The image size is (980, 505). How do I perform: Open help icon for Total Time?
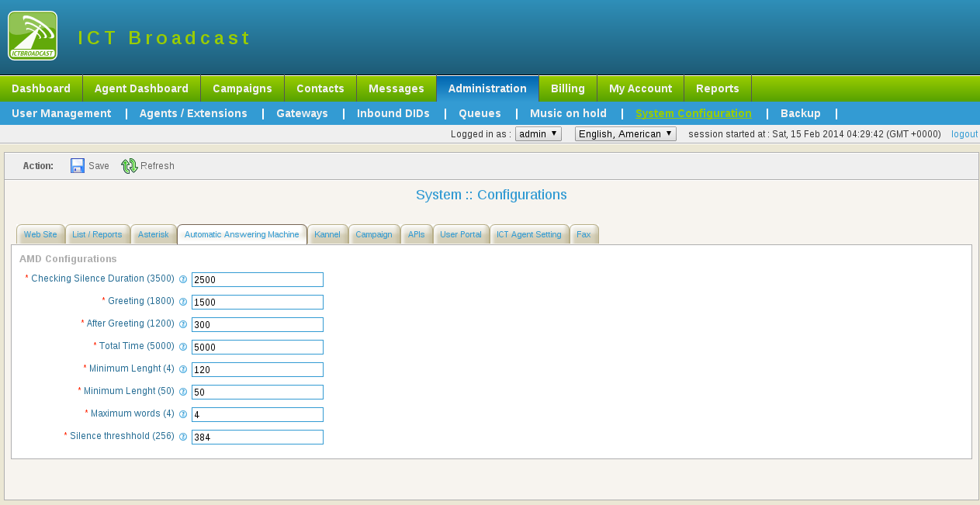pos(183,347)
